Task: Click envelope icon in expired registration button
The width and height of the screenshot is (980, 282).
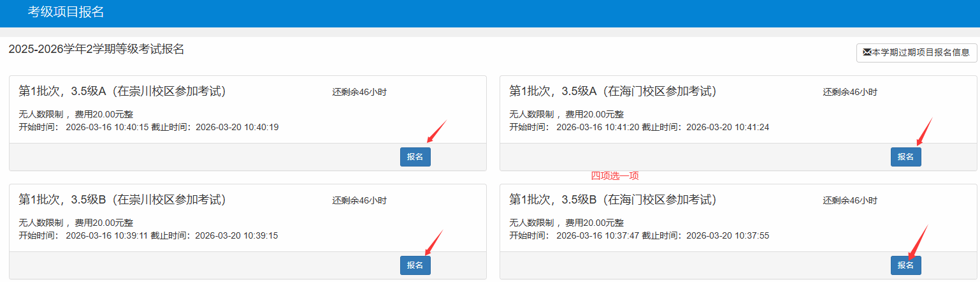Action: click(867, 52)
